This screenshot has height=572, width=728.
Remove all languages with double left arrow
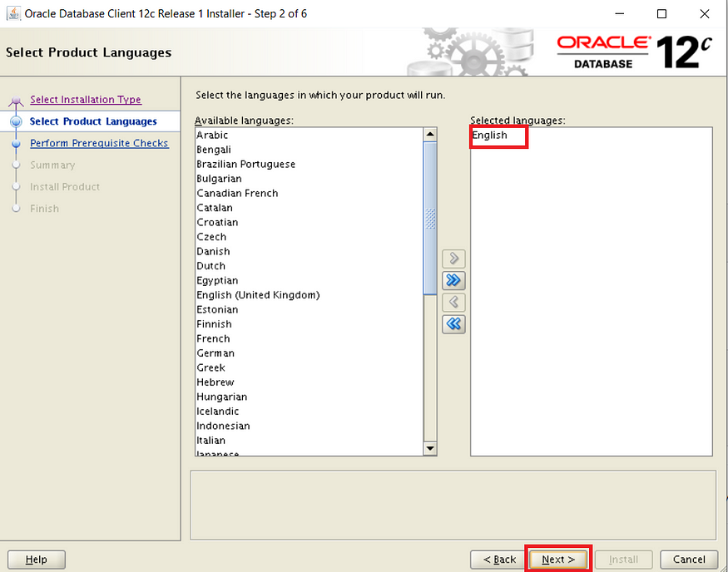coord(453,323)
